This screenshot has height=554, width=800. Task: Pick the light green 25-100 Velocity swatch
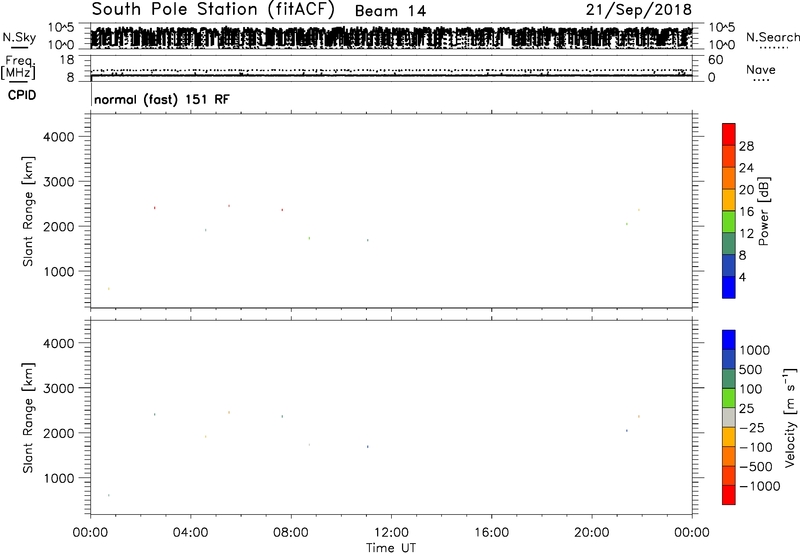coord(729,398)
